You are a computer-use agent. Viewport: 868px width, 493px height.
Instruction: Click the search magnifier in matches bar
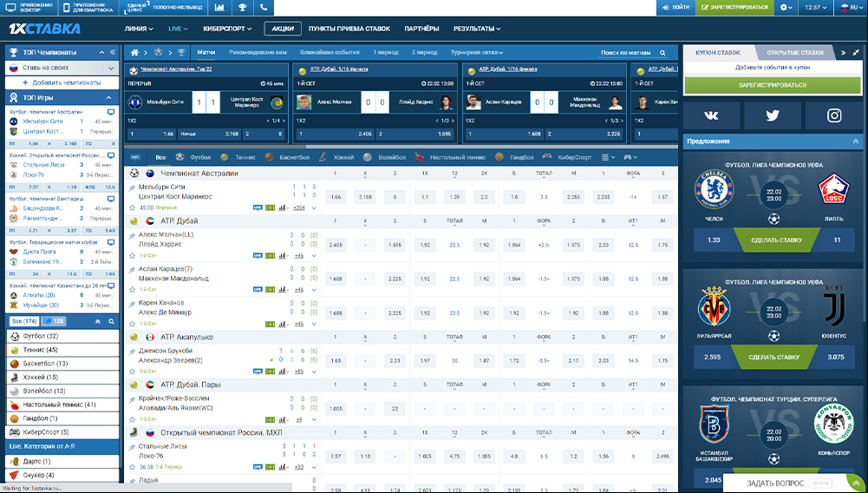[662, 53]
